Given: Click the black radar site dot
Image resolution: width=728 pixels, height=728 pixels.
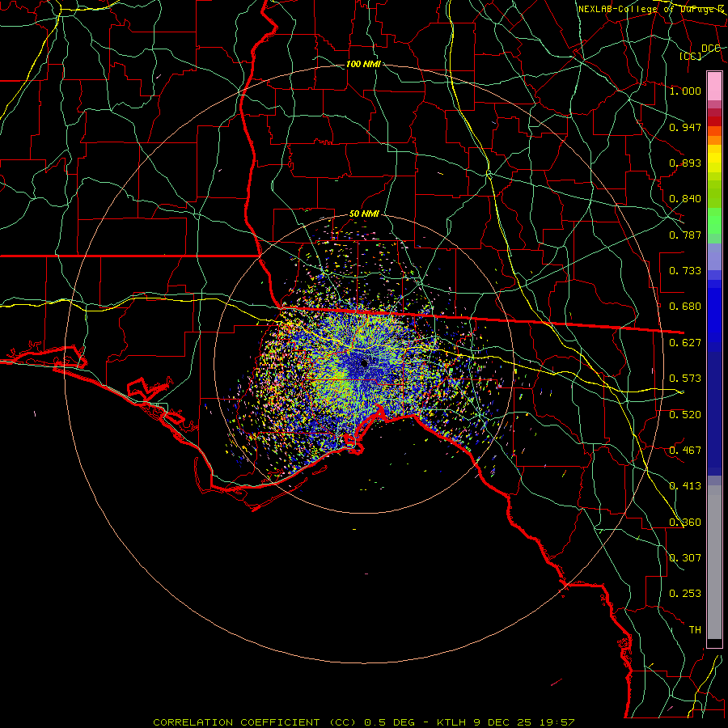Looking at the screenshot, I should click(x=365, y=363).
